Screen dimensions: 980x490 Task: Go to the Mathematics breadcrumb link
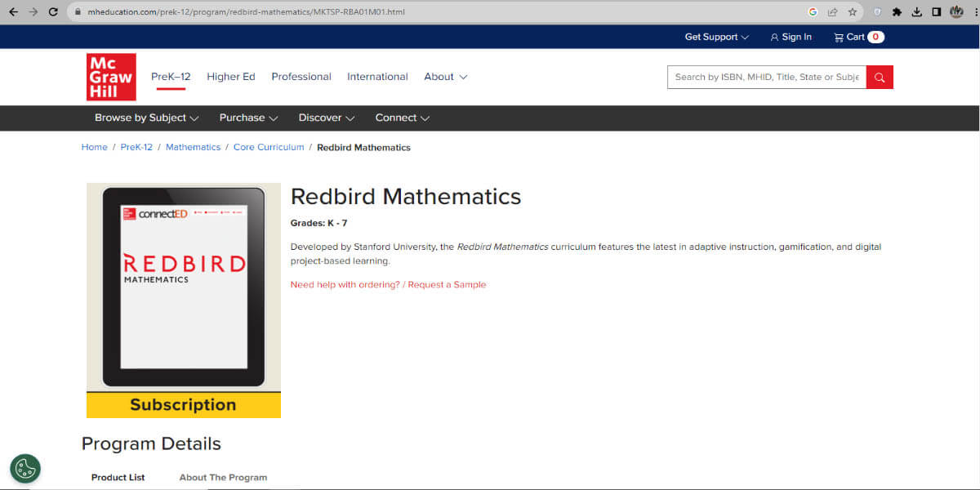click(193, 147)
